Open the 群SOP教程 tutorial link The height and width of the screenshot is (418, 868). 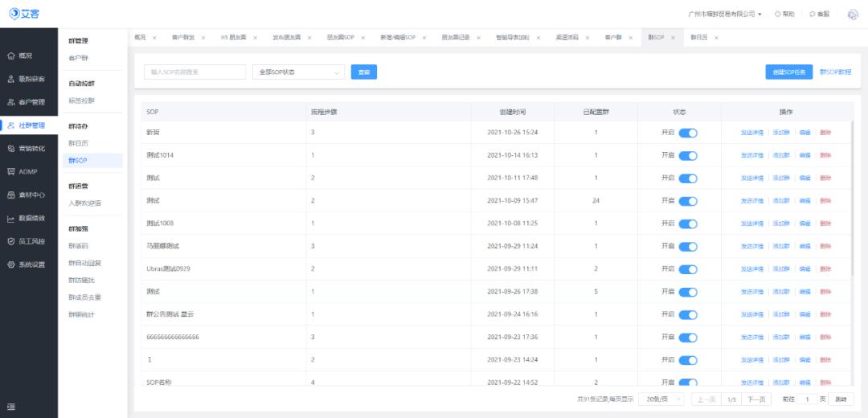point(835,72)
